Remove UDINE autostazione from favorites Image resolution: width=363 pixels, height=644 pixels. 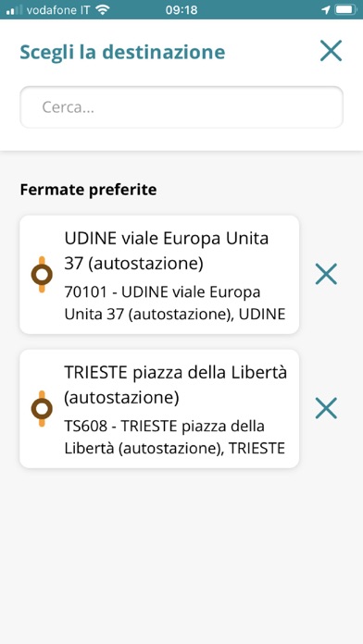pos(326,274)
